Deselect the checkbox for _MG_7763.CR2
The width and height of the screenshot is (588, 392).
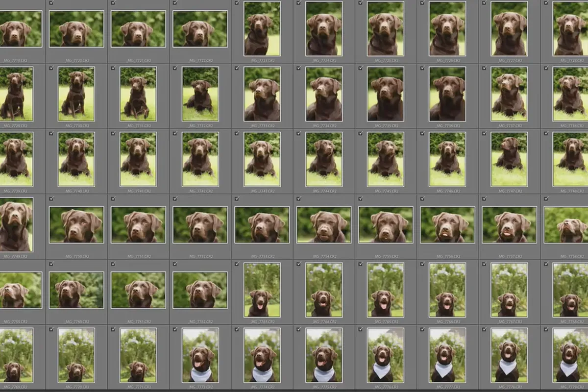[237, 264]
